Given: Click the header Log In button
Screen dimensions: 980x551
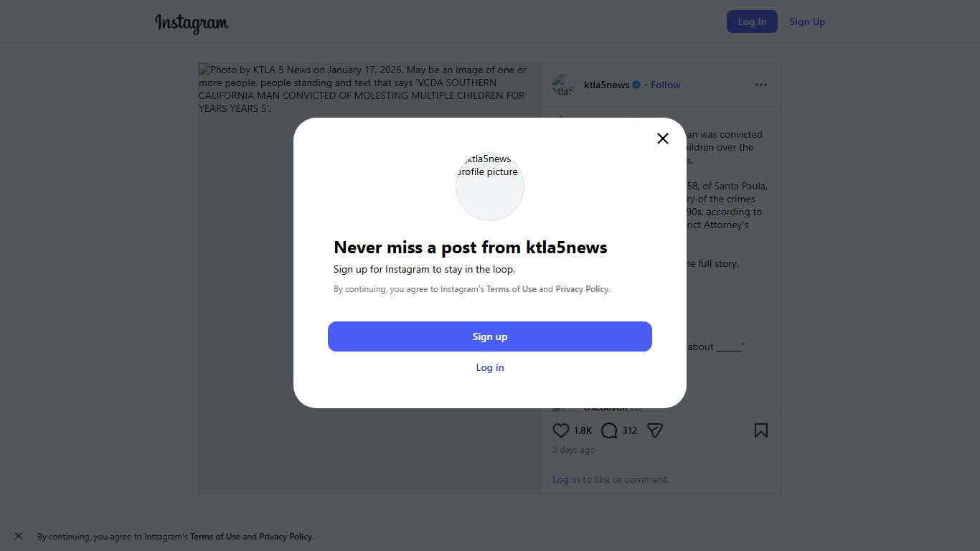Looking at the screenshot, I should pos(751,22).
